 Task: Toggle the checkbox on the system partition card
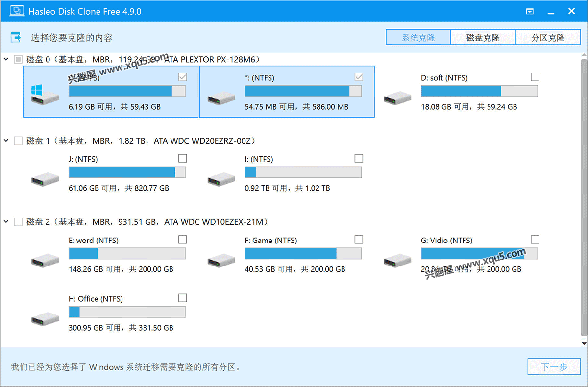pos(183,77)
